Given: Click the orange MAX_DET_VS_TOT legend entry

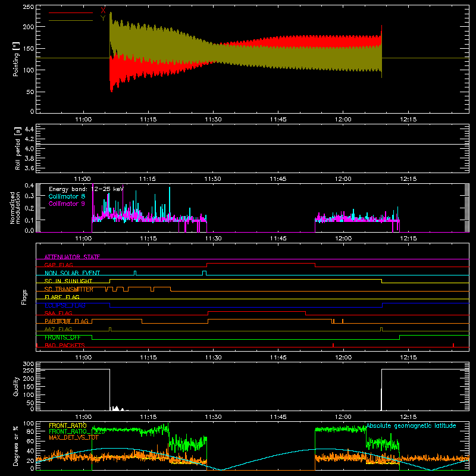Looking at the screenshot, I should click(74, 437).
